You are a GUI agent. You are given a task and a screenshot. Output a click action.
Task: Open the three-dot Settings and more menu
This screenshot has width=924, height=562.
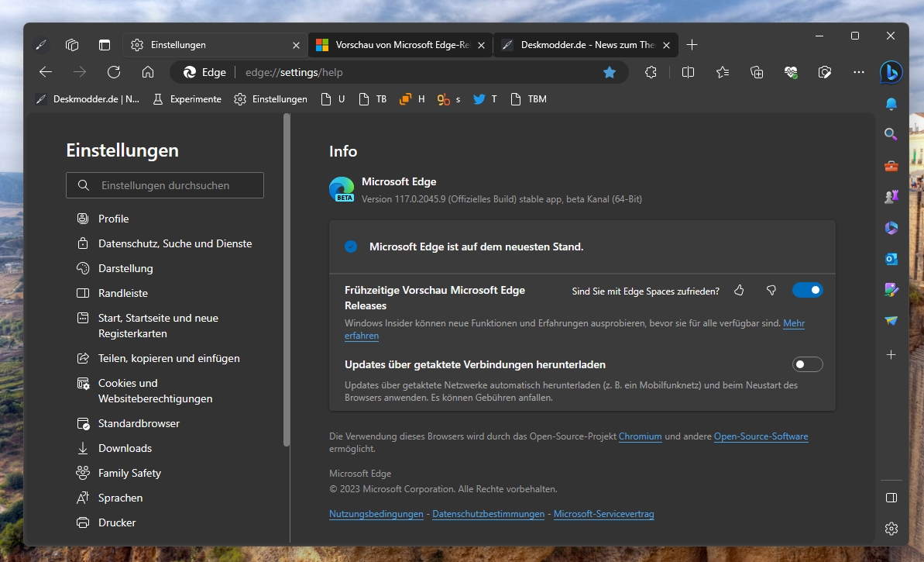pyautogui.click(x=859, y=72)
